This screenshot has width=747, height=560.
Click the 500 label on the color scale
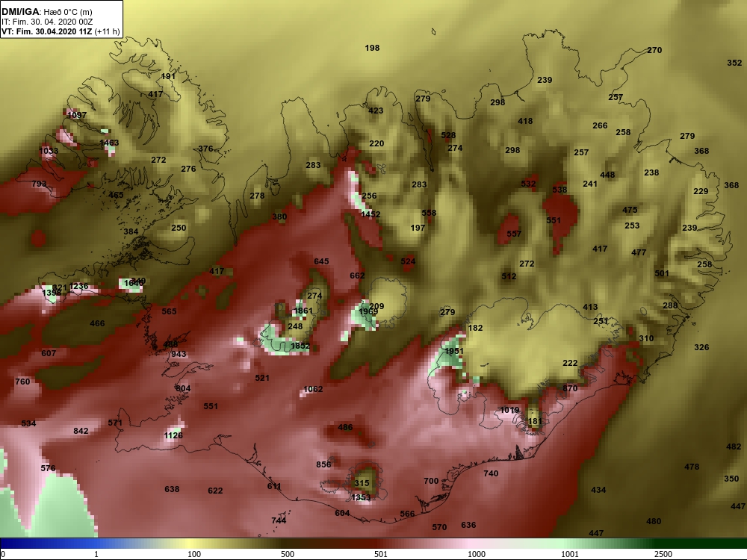click(x=288, y=554)
